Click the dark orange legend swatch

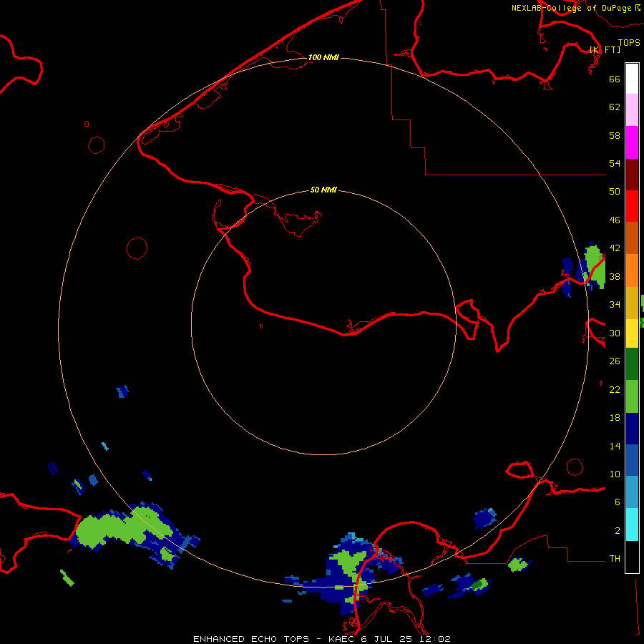[x=632, y=238]
